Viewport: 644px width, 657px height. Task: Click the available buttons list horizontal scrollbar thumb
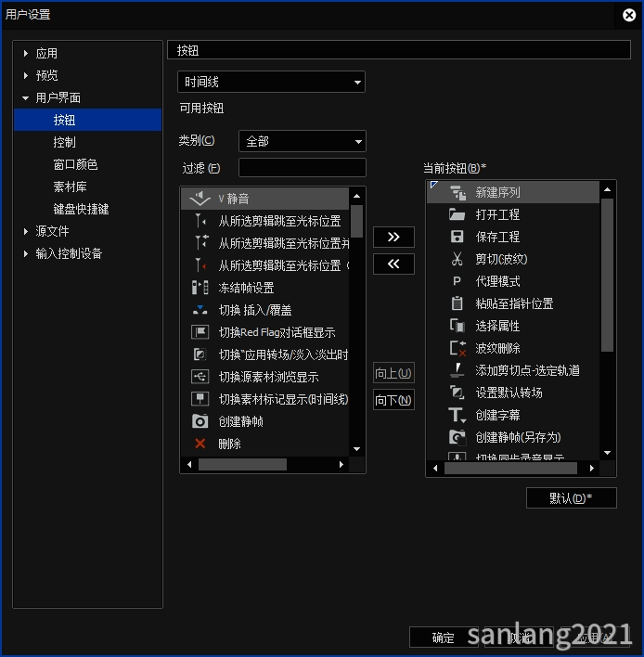point(242,464)
